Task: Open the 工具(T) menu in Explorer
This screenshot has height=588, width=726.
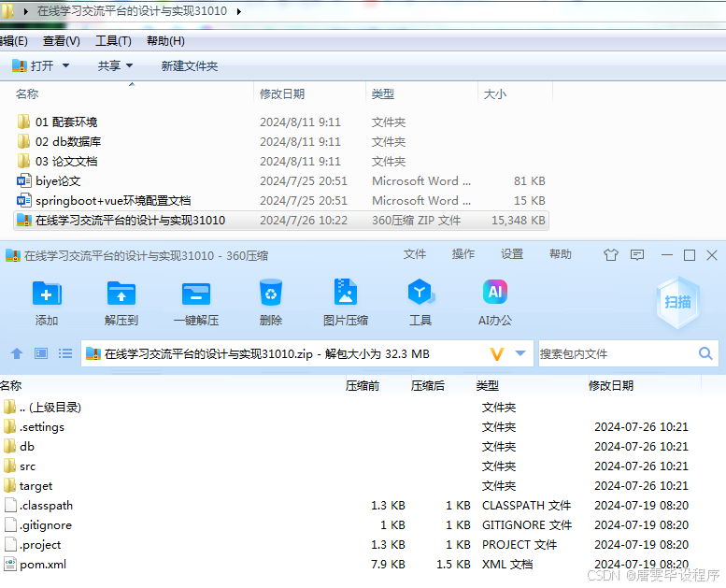Action: 113,41
